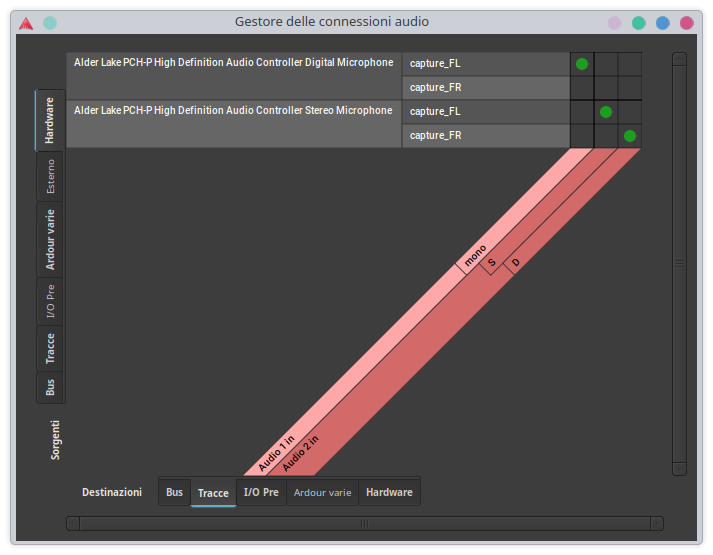Select the Esterno sources tab
713x555 pixels.
50,176
